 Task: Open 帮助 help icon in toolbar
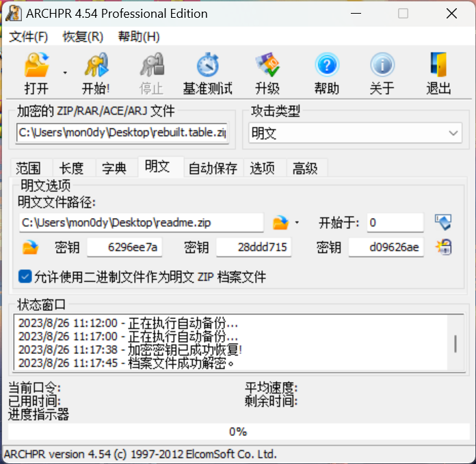tap(327, 65)
